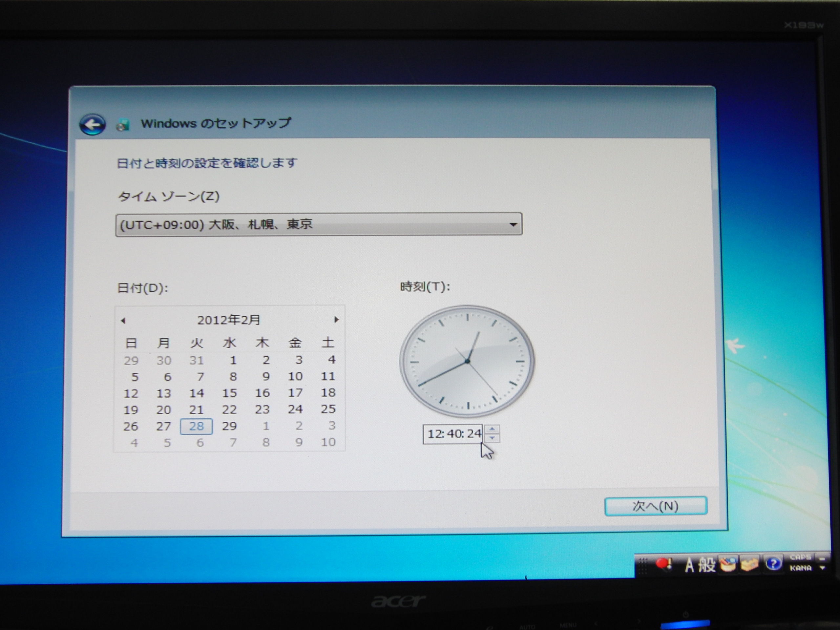
Task: Click the blue back arrow button
Action: point(92,124)
